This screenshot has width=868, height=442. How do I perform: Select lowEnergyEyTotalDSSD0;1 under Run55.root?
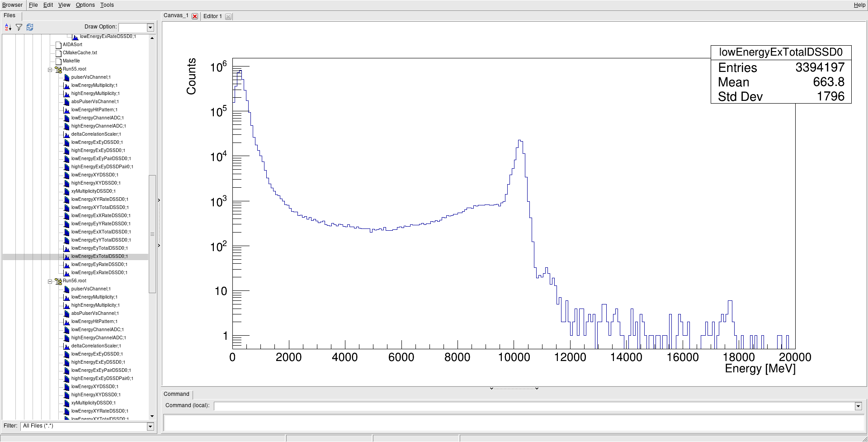[x=99, y=248]
